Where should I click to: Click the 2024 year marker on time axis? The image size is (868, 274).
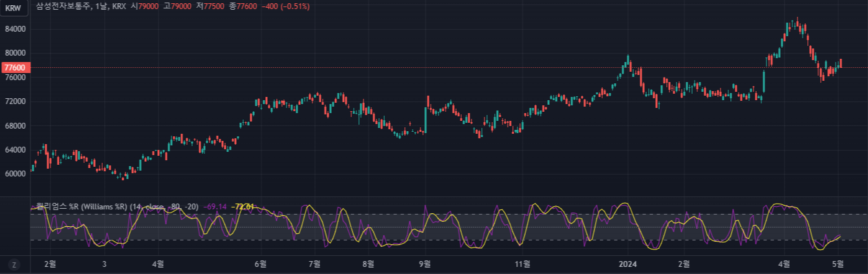[x=628, y=264]
